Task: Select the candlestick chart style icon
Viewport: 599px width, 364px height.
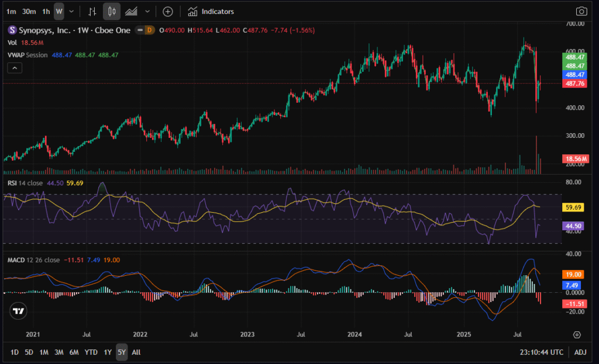Action: click(112, 11)
